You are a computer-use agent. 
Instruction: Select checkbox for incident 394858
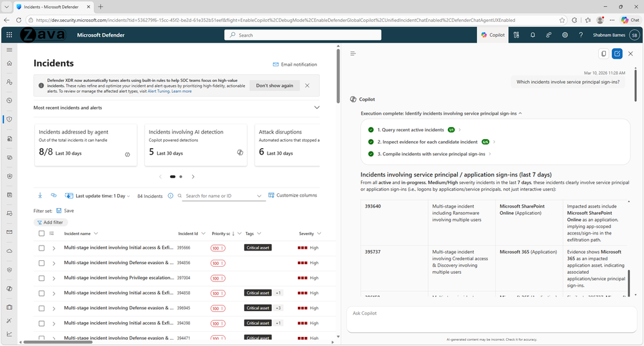point(41,293)
